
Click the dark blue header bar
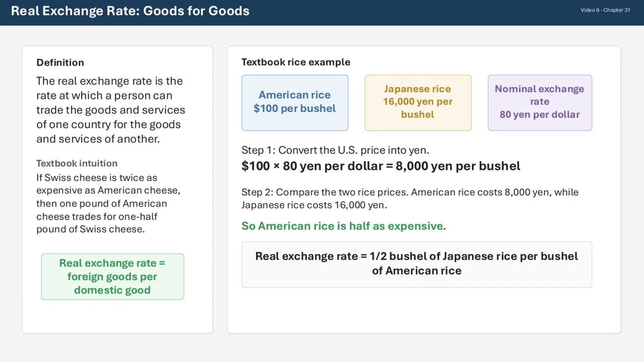403,12
